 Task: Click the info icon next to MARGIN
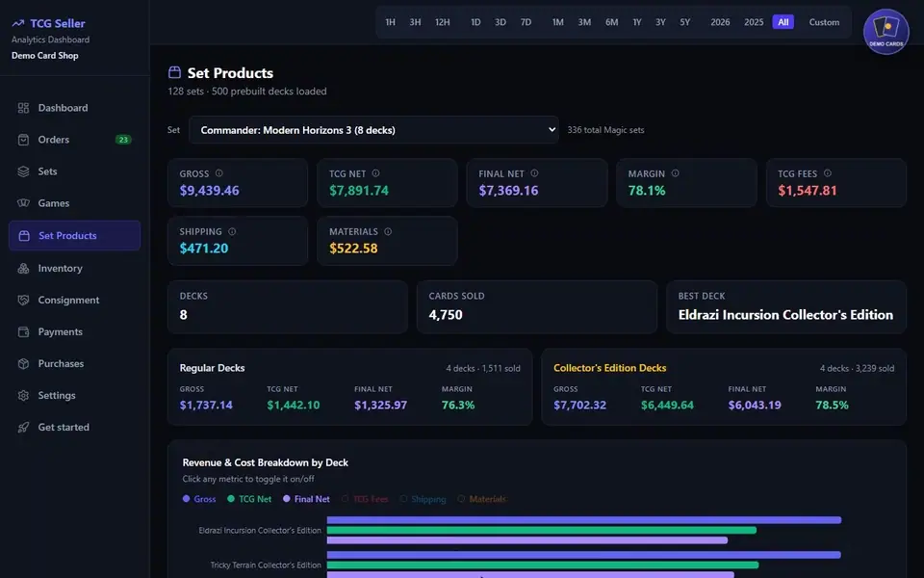676,173
